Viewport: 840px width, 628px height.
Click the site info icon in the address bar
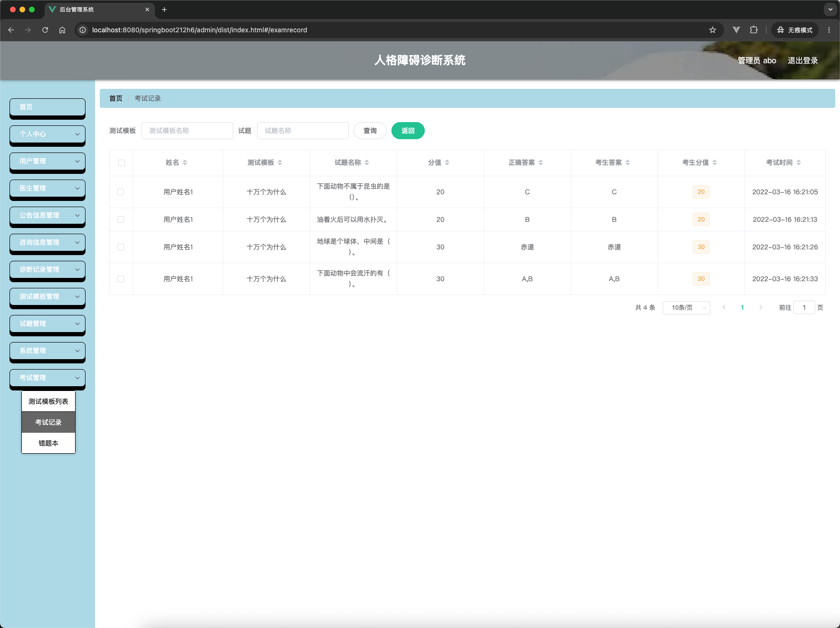tap(83, 30)
